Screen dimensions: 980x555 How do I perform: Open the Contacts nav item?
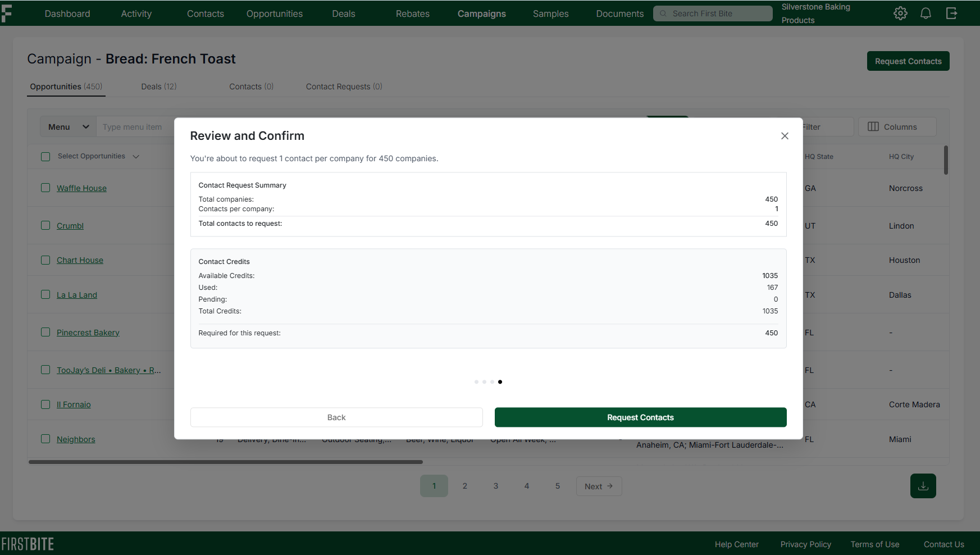pos(206,13)
